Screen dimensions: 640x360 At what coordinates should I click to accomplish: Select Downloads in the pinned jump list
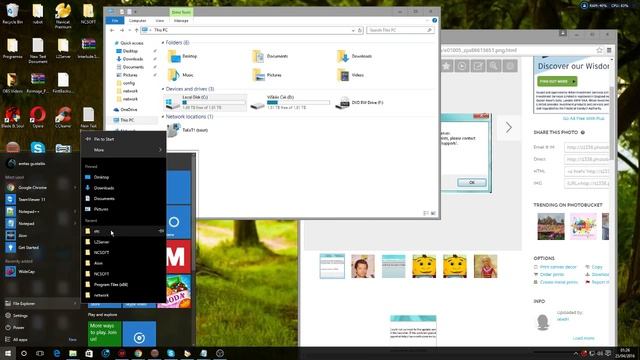tap(123, 188)
